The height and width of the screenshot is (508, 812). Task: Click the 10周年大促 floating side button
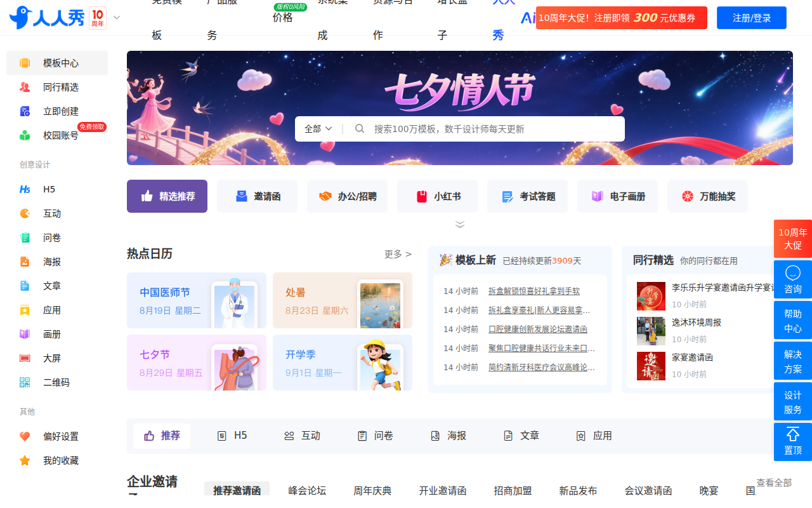(793, 239)
